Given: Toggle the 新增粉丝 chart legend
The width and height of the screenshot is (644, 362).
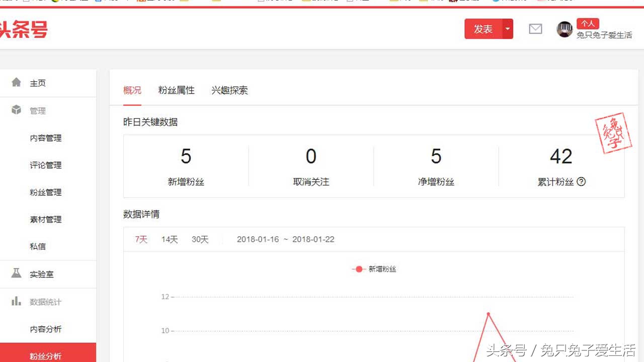Looking at the screenshot, I should (x=374, y=269).
